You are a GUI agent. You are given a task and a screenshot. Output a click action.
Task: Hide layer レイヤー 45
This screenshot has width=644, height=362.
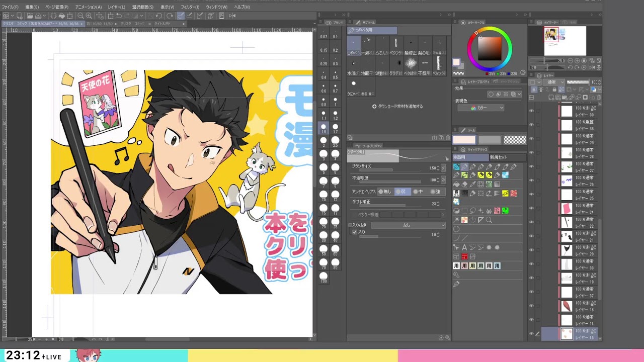(x=531, y=334)
